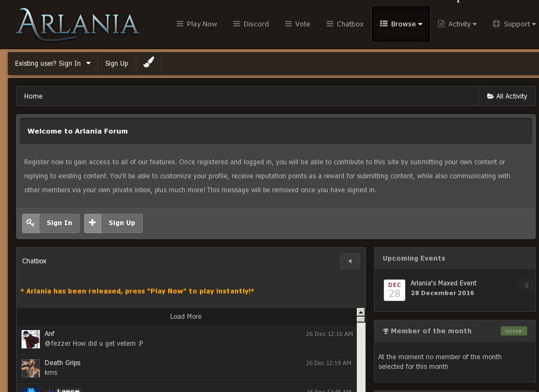Expand the Support dropdown

click(514, 24)
